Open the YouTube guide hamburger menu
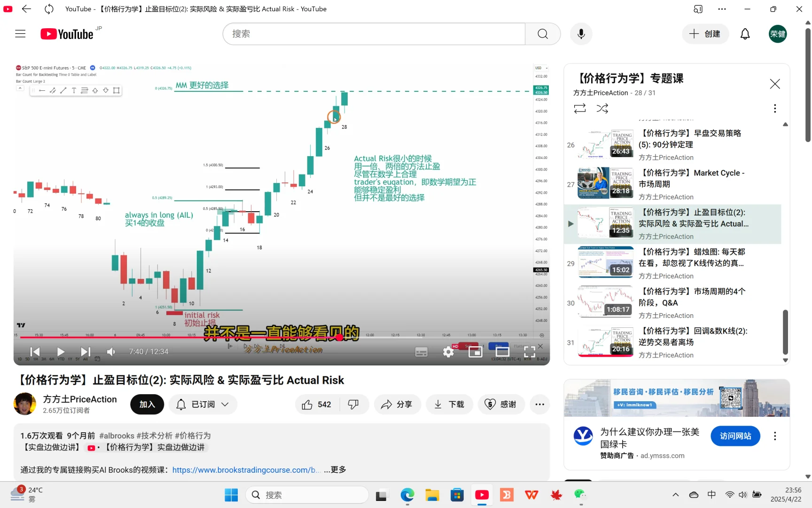Screen dimensions: 812x508 tap(20, 34)
